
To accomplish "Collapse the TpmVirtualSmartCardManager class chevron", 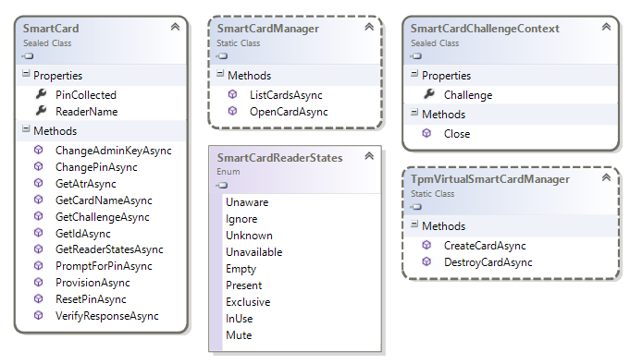I will (606, 177).
